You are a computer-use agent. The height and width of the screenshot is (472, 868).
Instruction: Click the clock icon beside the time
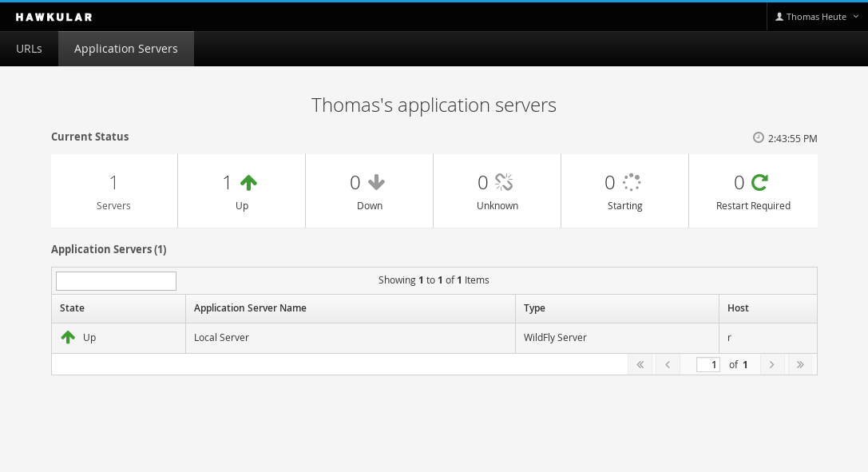(x=759, y=137)
